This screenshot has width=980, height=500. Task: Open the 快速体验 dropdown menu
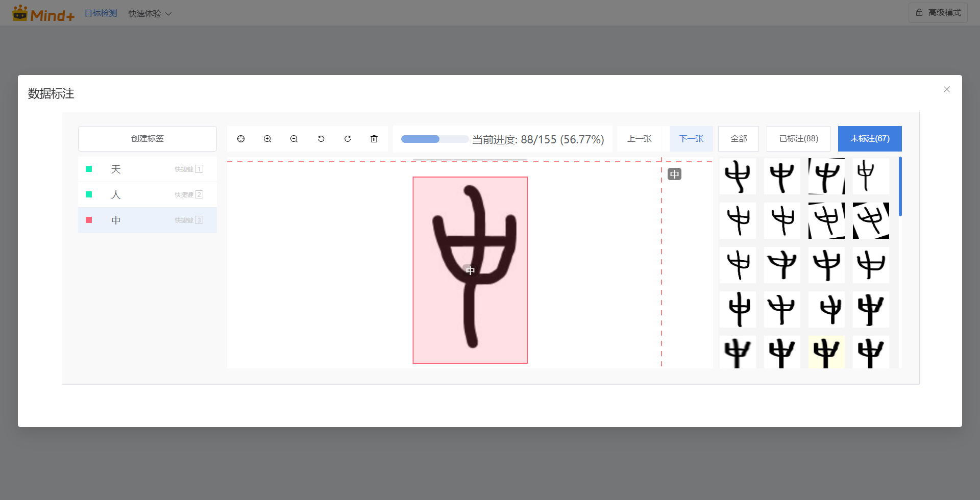(x=150, y=14)
